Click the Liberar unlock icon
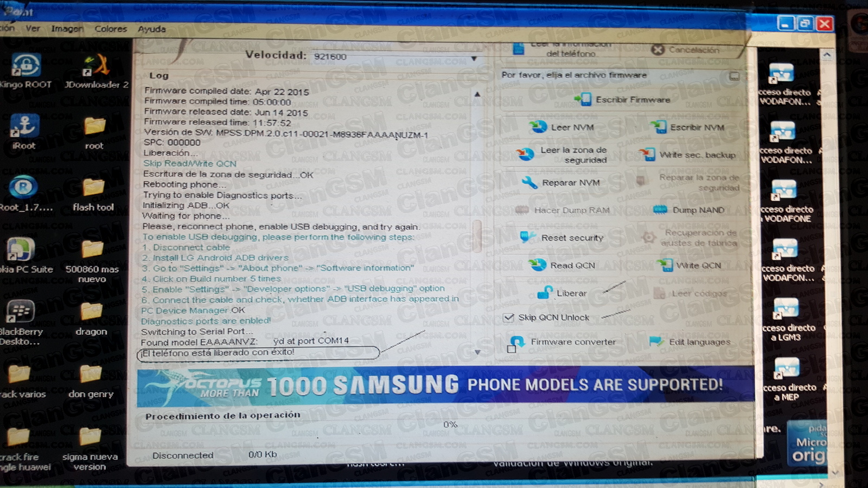Viewport: 868px width, 488px height. (544, 293)
